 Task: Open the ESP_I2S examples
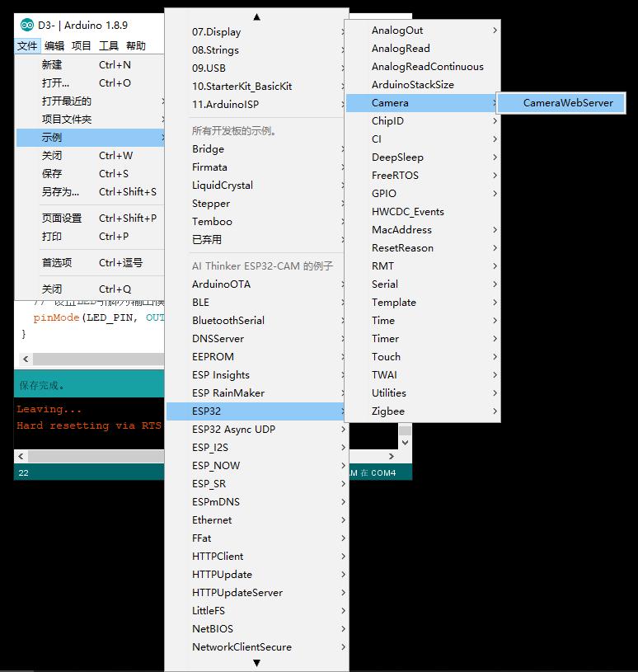tap(256, 448)
